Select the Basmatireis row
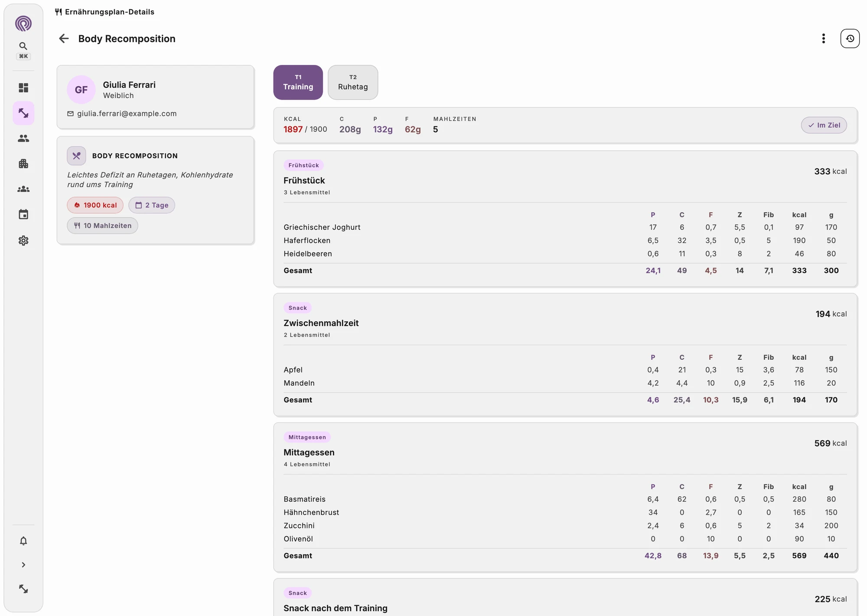 click(x=565, y=499)
